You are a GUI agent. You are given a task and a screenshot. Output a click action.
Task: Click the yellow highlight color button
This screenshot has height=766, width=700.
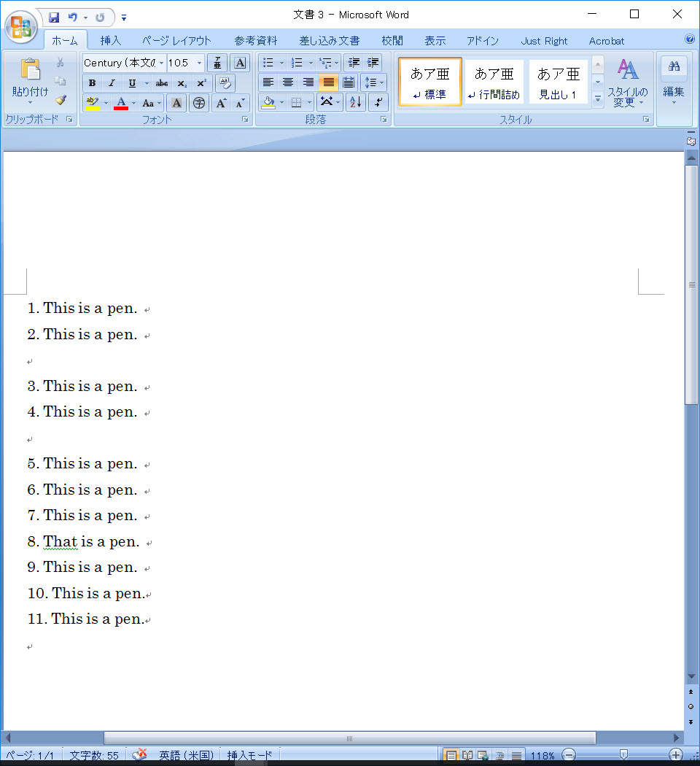[x=92, y=103]
